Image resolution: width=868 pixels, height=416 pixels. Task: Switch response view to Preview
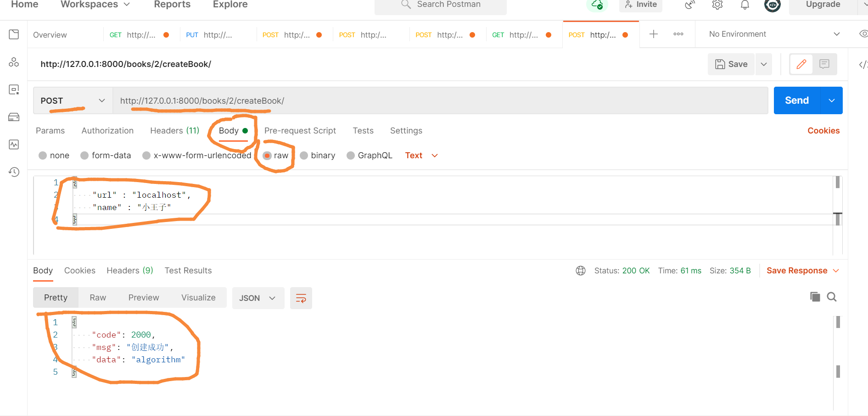click(144, 298)
